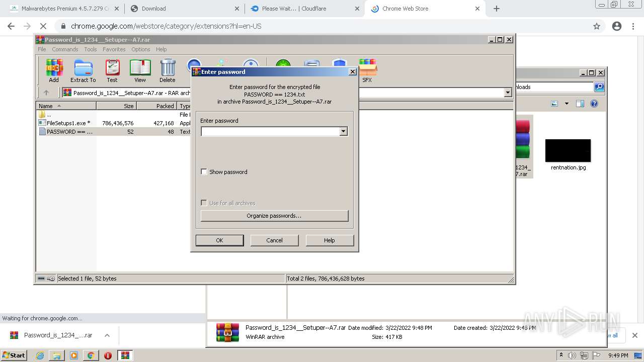Open a new Chrome tab

pyautogui.click(x=497, y=9)
